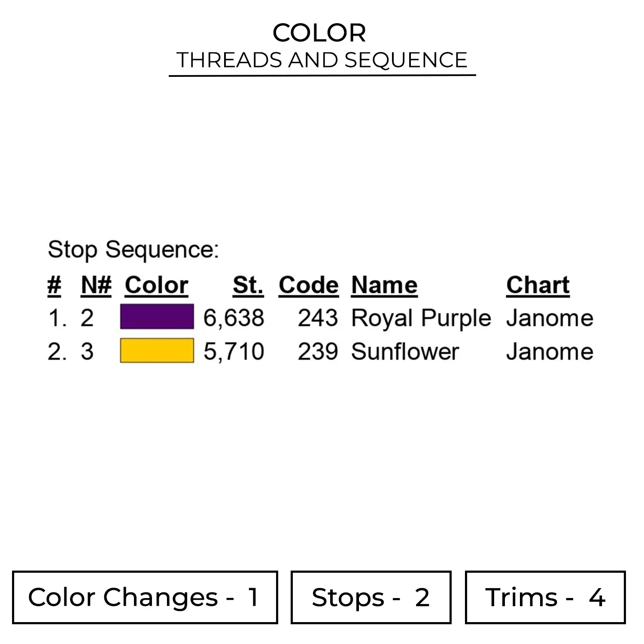Click the 6,638 stitch count
The image size is (644, 644).
[x=234, y=318]
